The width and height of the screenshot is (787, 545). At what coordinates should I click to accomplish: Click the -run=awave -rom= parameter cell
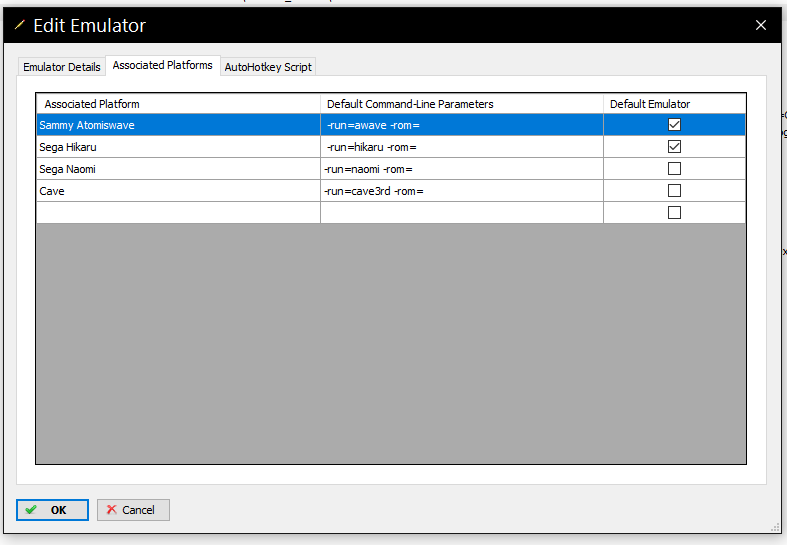(462, 125)
